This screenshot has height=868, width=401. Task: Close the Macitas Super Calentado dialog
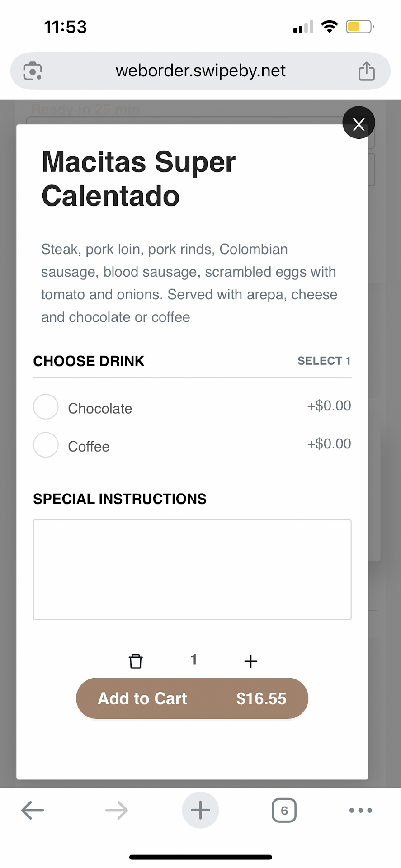[359, 123]
